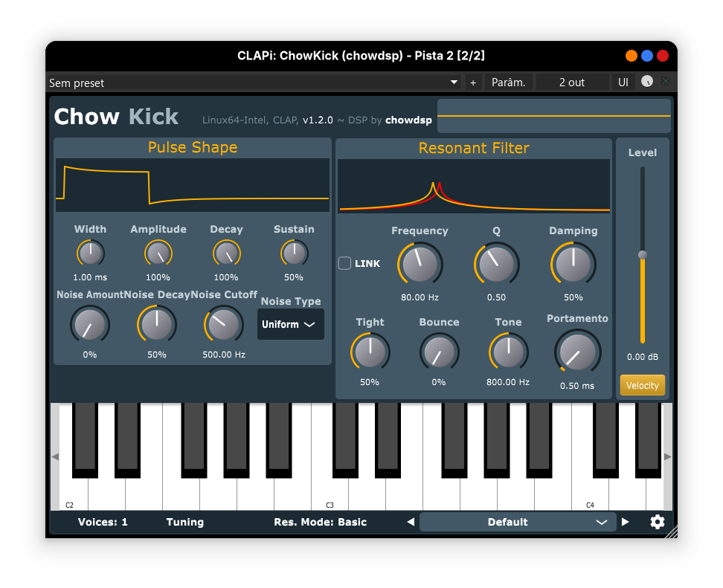The image size is (723, 588).
Task: Open the Tuning menu
Action: [185, 522]
